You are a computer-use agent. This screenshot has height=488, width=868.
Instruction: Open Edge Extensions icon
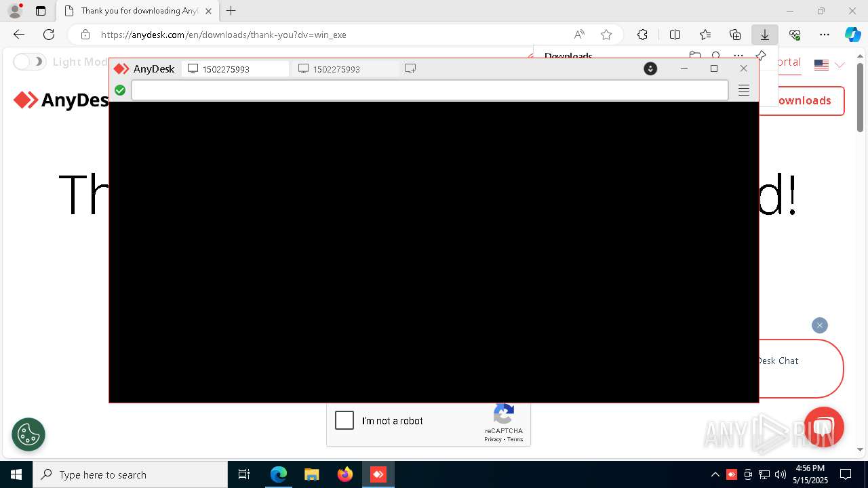(x=642, y=35)
